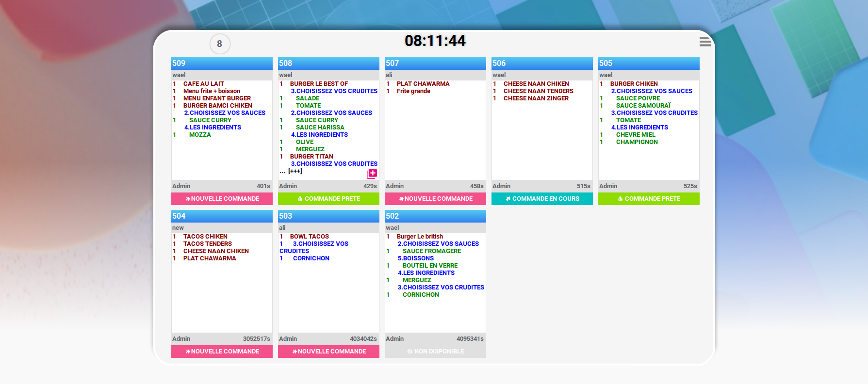Click COMMANDE PRETE button under order 508
Screen dimensions: 868x384
[x=328, y=199]
